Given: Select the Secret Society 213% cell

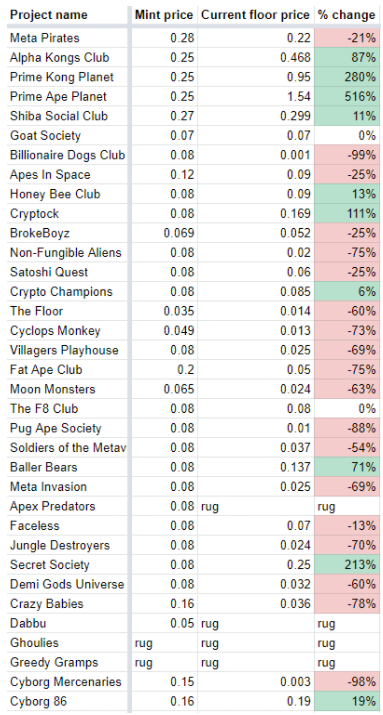Looking at the screenshot, I should [x=347, y=565].
